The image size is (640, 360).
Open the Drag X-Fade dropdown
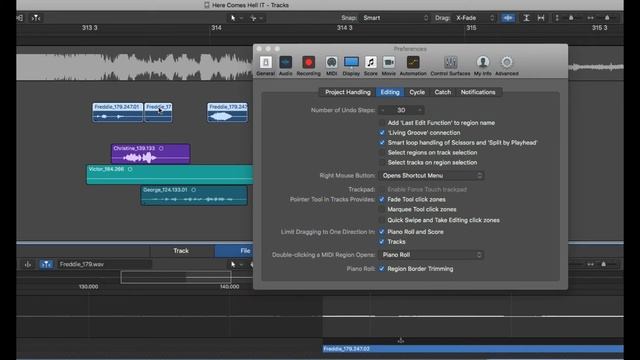click(474, 18)
